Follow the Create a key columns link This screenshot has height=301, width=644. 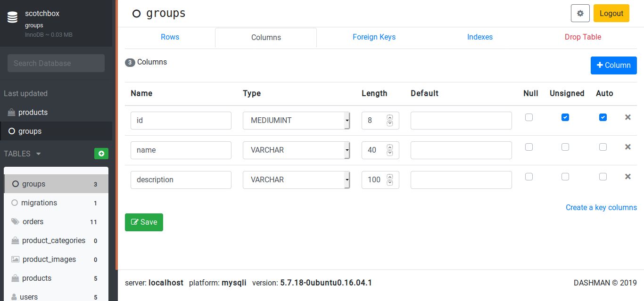point(601,207)
